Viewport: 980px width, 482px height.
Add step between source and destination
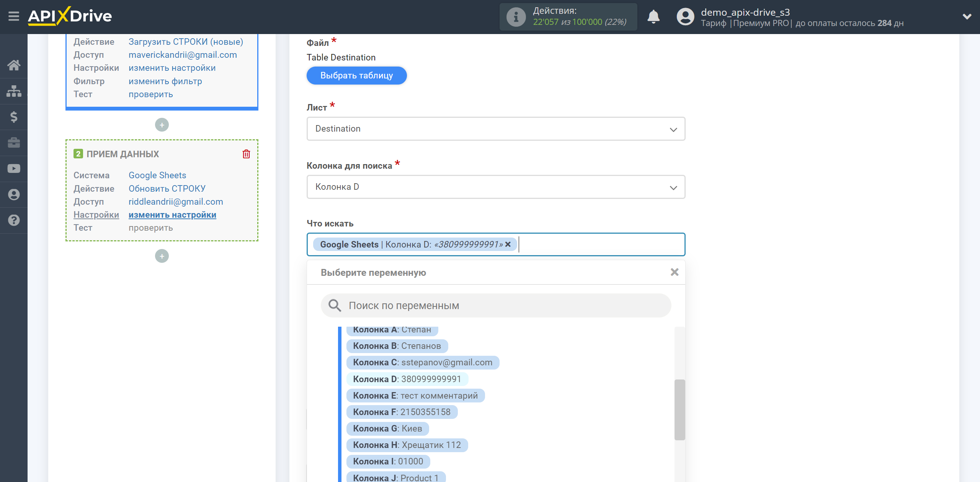[x=162, y=125]
